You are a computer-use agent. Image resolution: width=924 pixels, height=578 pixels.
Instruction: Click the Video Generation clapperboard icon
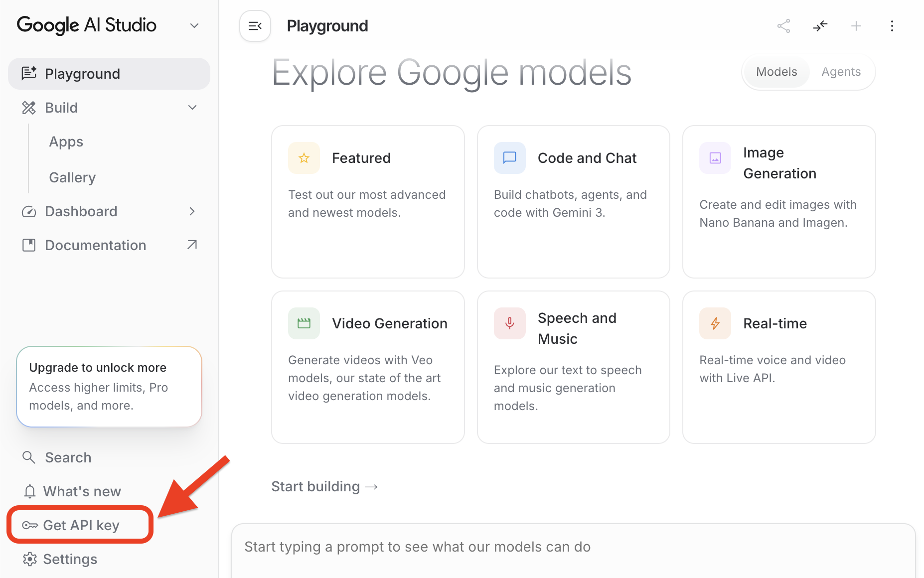[x=304, y=323]
